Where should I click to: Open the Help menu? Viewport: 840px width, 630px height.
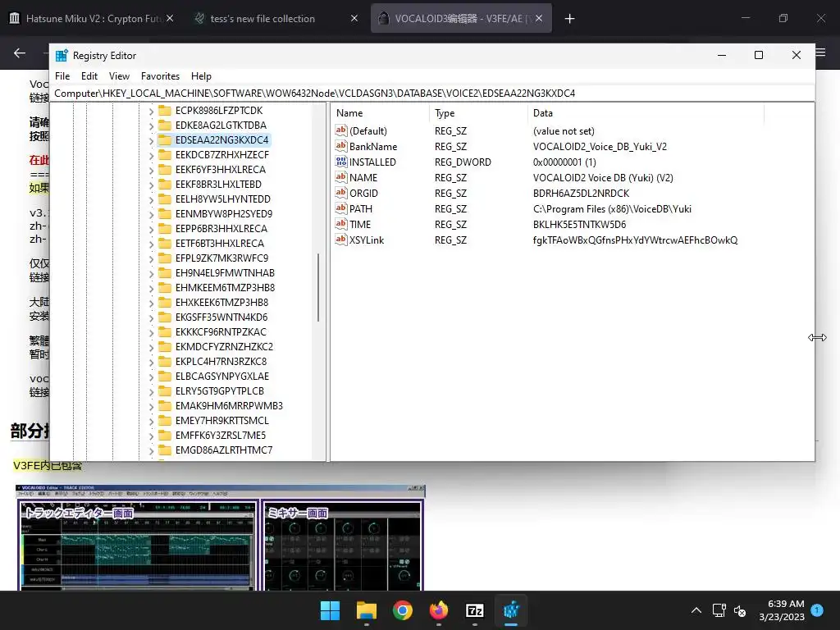coord(201,76)
